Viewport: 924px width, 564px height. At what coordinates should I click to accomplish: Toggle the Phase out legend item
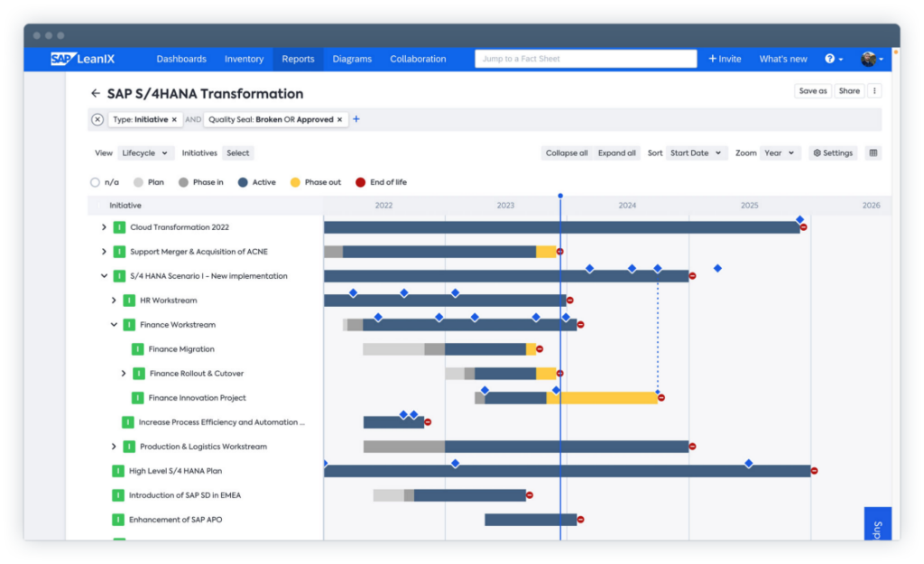[x=316, y=182]
